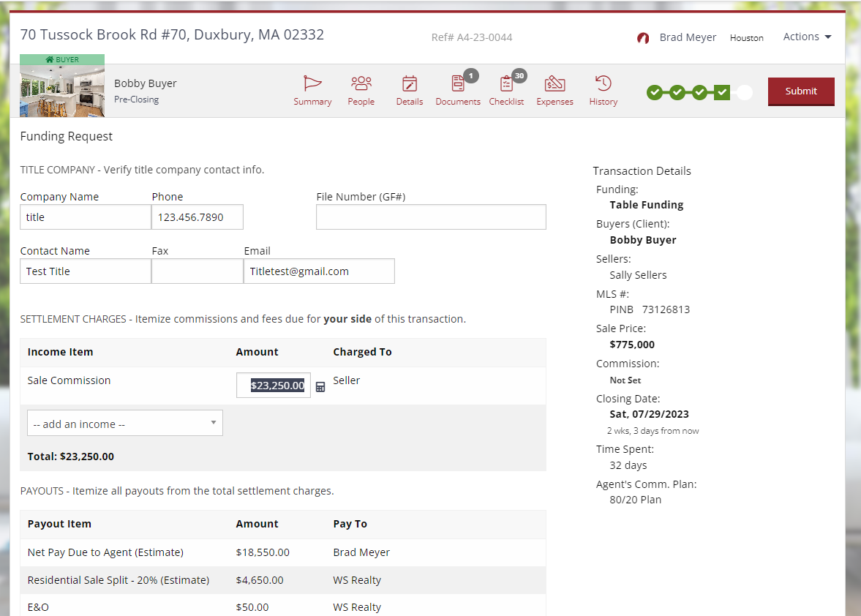Open the Houston location selector

tap(747, 38)
